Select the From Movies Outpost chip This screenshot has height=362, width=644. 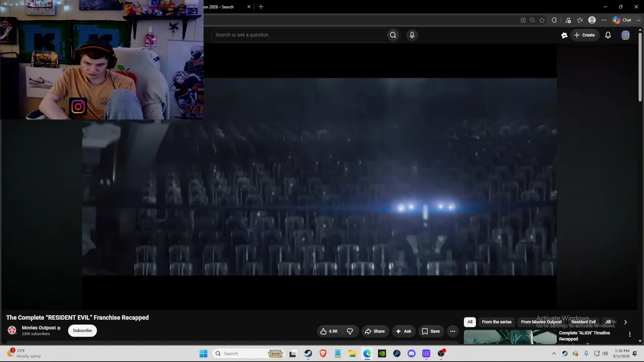pos(541,322)
